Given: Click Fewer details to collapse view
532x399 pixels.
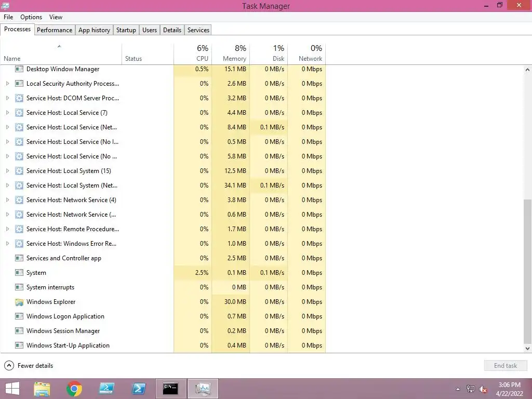Looking at the screenshot, I should tap(29, 366).
